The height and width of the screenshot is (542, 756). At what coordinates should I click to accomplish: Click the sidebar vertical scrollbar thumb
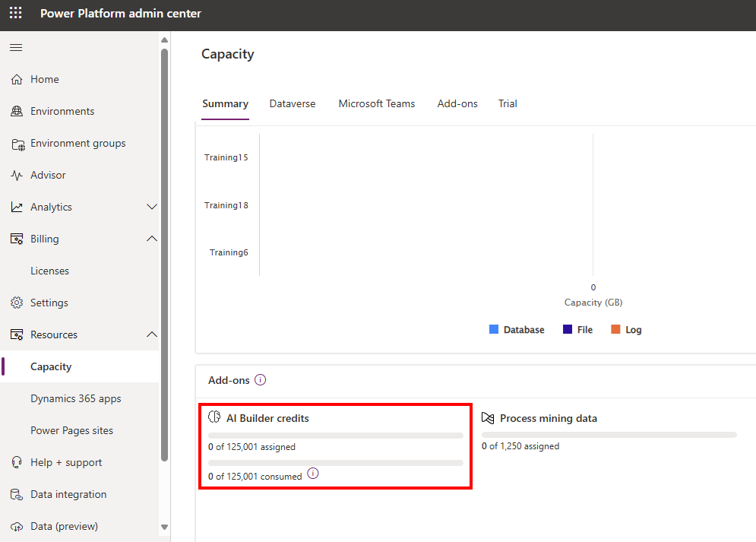(164, 255)
